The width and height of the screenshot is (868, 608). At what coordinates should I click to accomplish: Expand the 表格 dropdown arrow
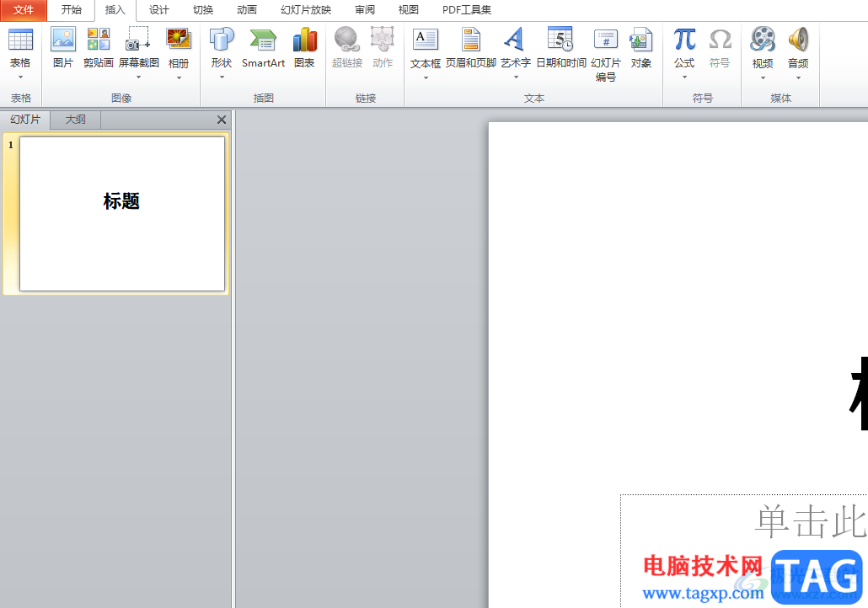pos(20,77)
